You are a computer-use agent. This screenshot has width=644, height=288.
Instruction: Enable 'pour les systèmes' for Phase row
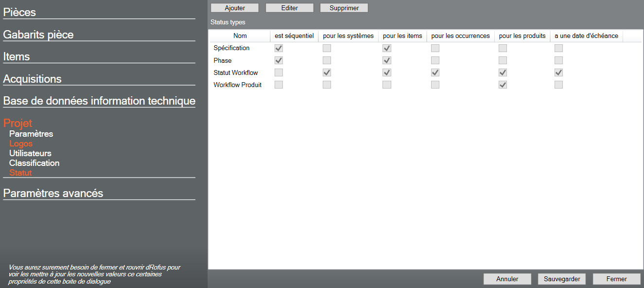click(x=327, y=60)
